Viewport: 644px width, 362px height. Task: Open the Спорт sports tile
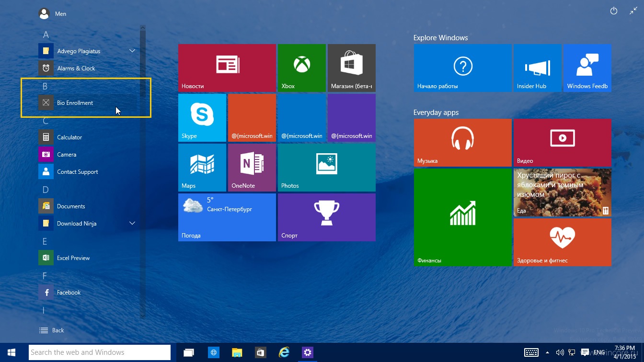327,217
